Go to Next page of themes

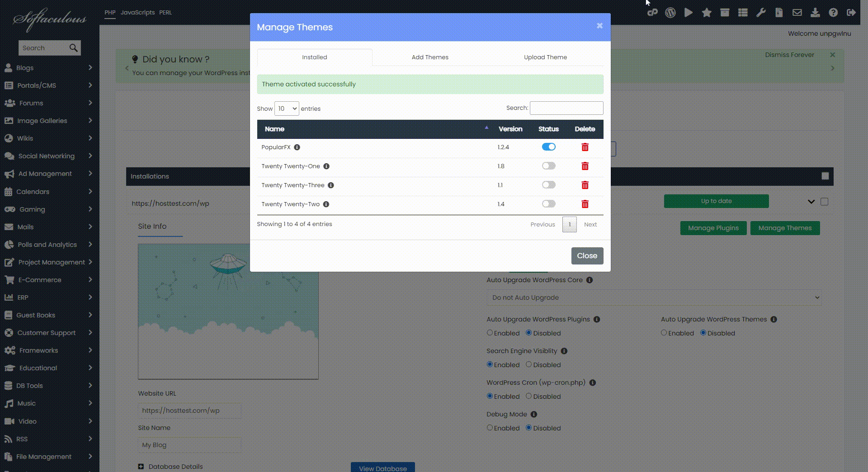590,225
